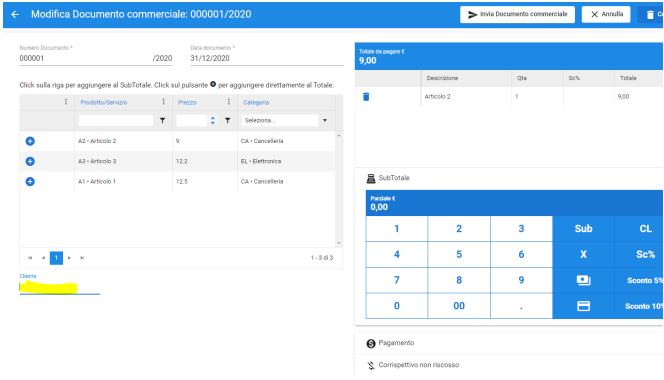Tap keypad decimal point key
Image resolution: width=664 pixels, height=380 pixels.
coord(521,306)
